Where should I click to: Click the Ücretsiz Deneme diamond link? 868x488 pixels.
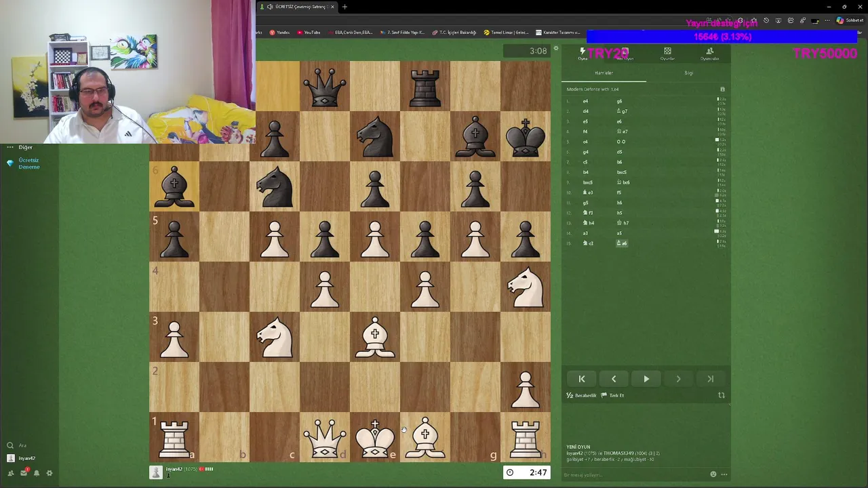(24, 163)
